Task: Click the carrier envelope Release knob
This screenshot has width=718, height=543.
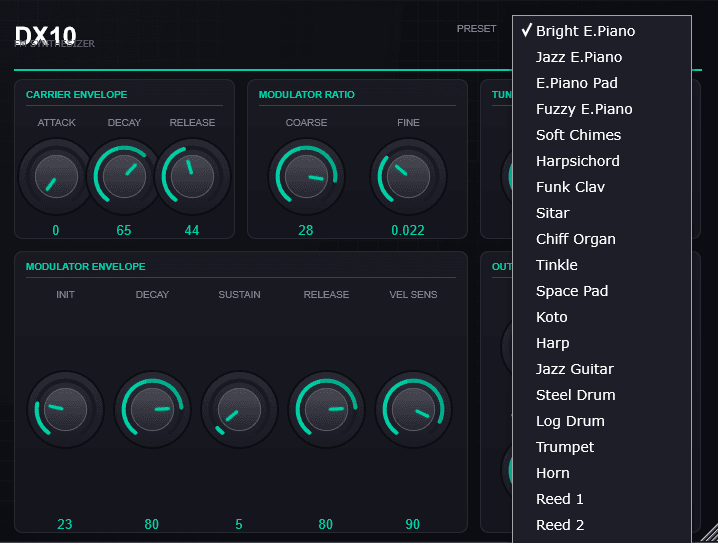Action: click(x=192, y=177)
